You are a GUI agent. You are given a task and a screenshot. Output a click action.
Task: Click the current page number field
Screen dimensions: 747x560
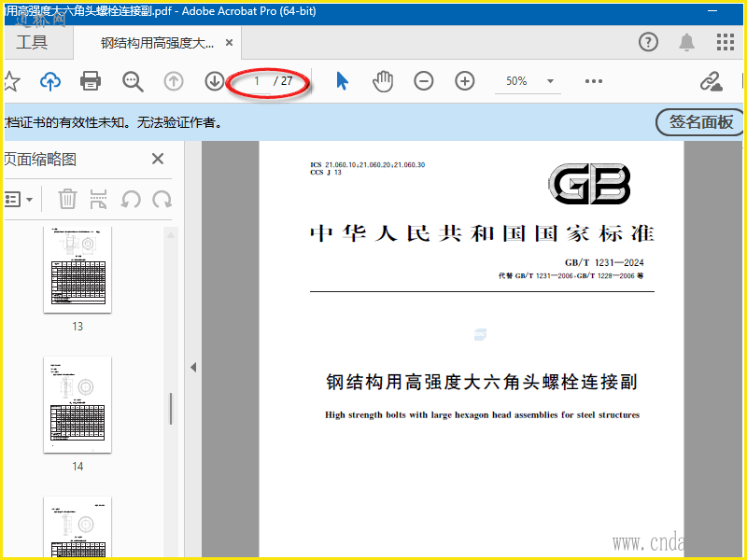(257, 81)
